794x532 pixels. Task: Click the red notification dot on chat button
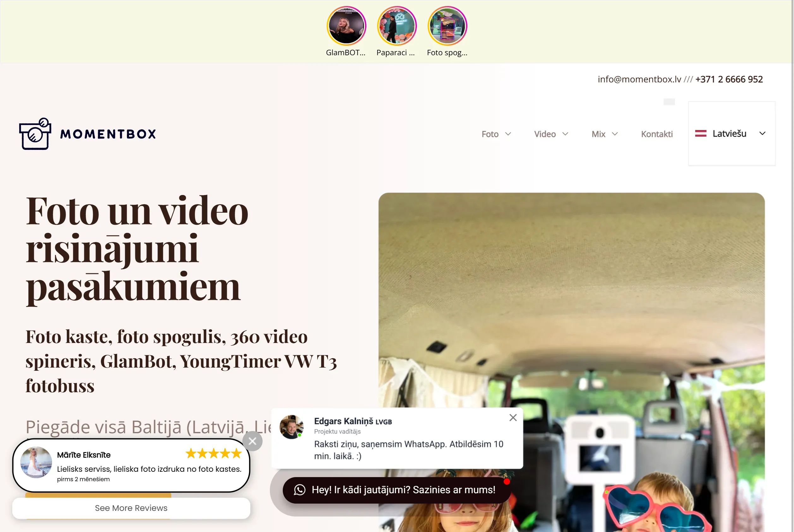pos(507,482)
